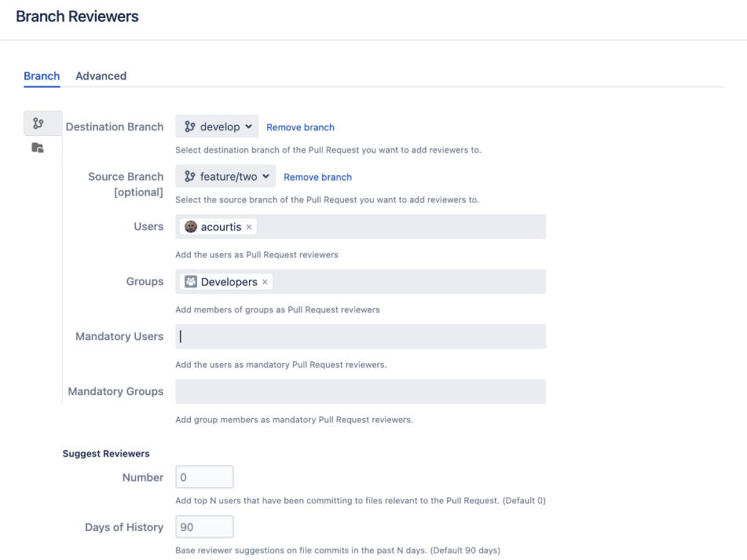Remove Developers group chip
This screenshot has width=747, height=560.
click(265, 282)
